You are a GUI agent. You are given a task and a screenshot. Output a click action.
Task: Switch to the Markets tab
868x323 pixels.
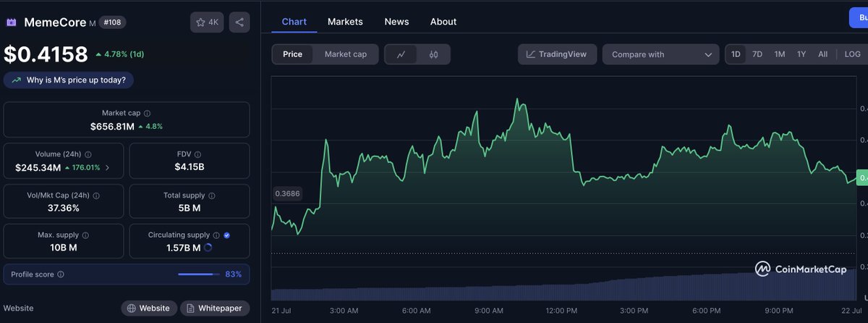point(345,22)
